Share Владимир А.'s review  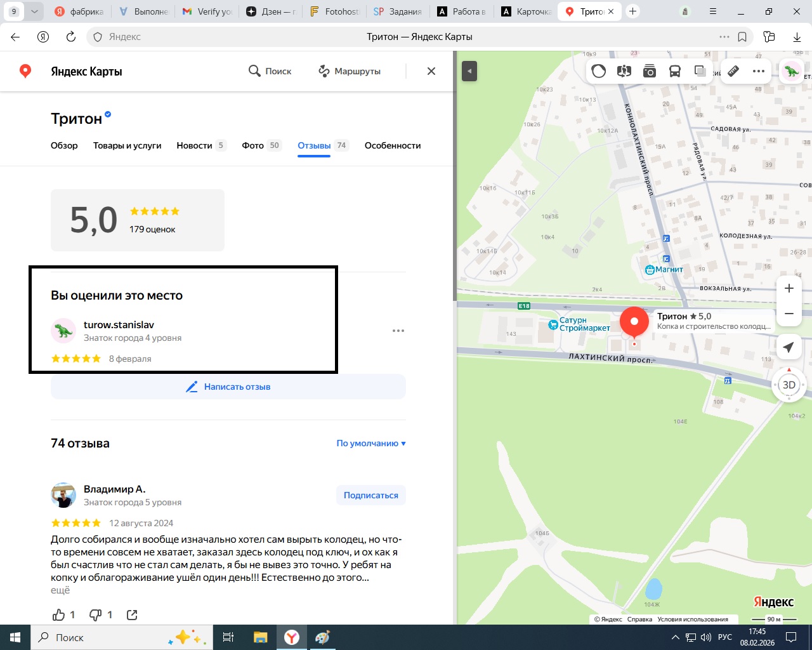(x=132, y=614)
